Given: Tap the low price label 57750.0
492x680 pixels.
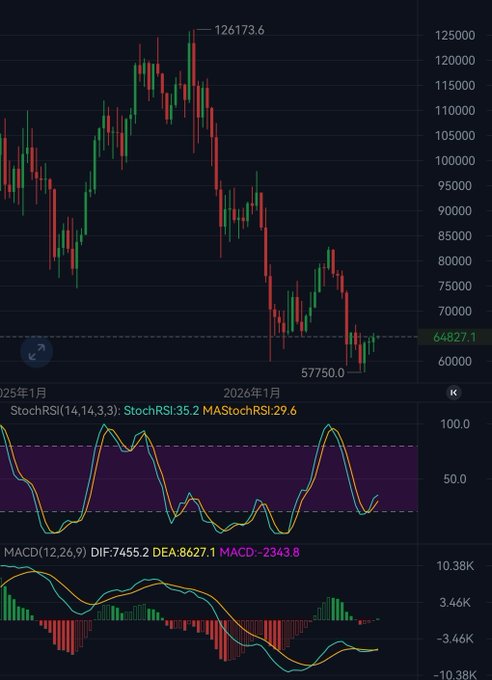Looking at the screenshot, I should tap(323, 373).
